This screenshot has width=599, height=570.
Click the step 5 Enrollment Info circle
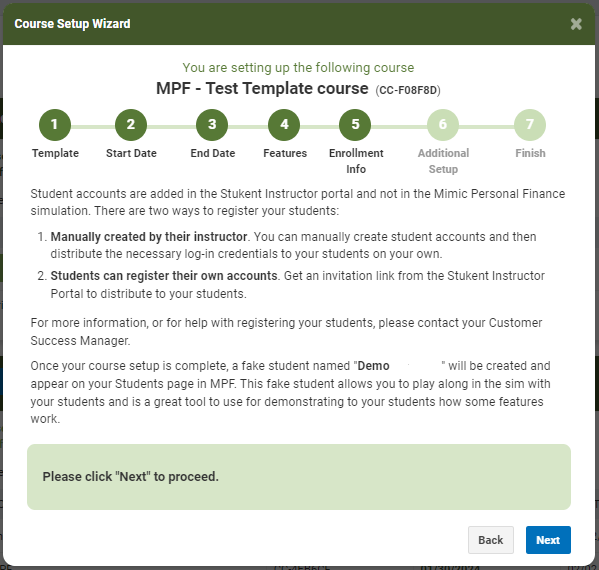coord(355,125)
